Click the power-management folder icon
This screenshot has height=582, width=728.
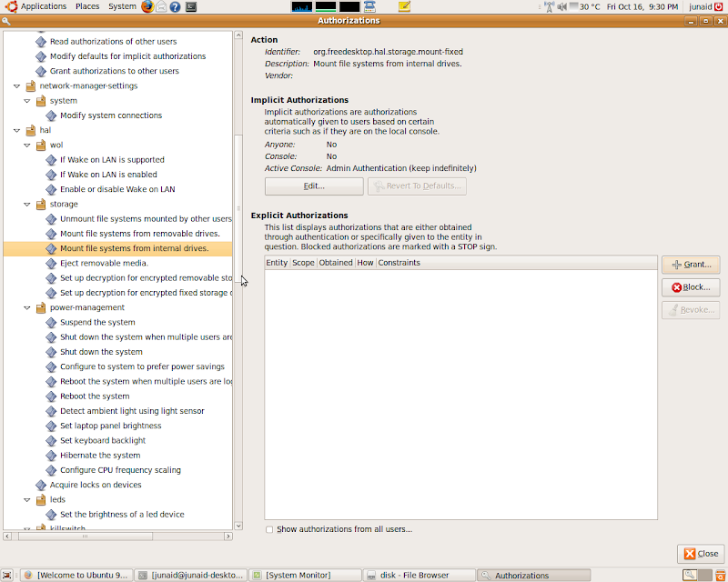pos(41,307)
